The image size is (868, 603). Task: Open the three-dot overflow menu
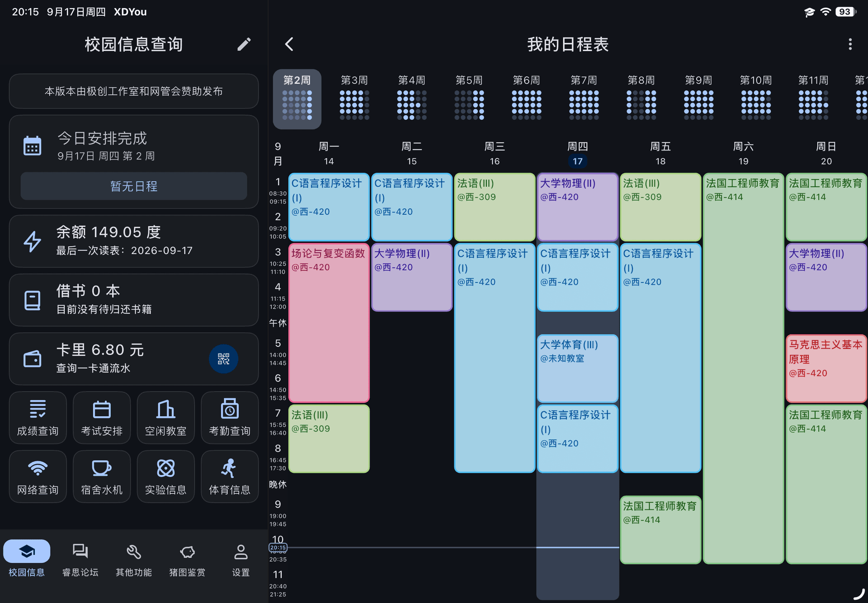coord(850,44)
